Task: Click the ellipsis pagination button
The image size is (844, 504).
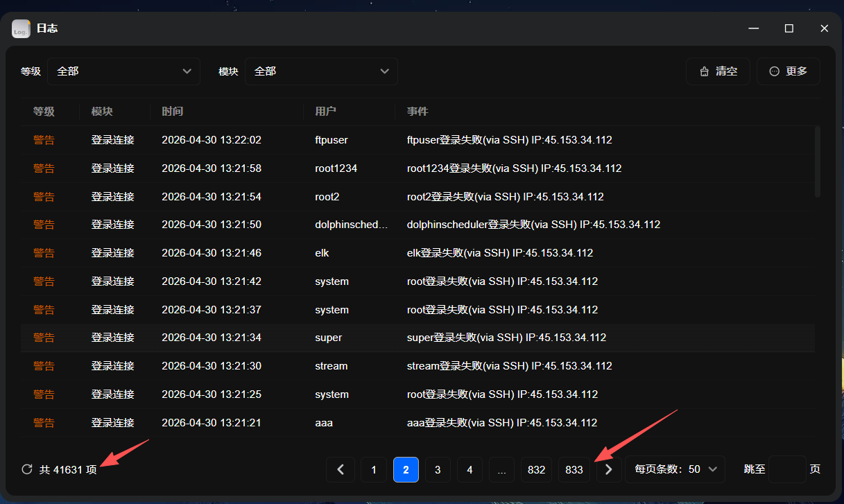Action: coord(501,469)
